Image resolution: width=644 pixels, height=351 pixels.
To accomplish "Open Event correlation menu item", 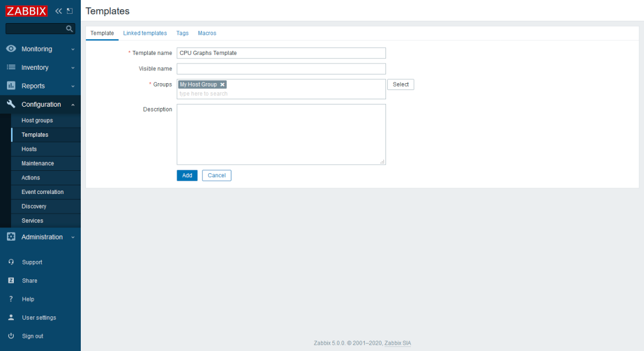I will click(x=46, y=192).
